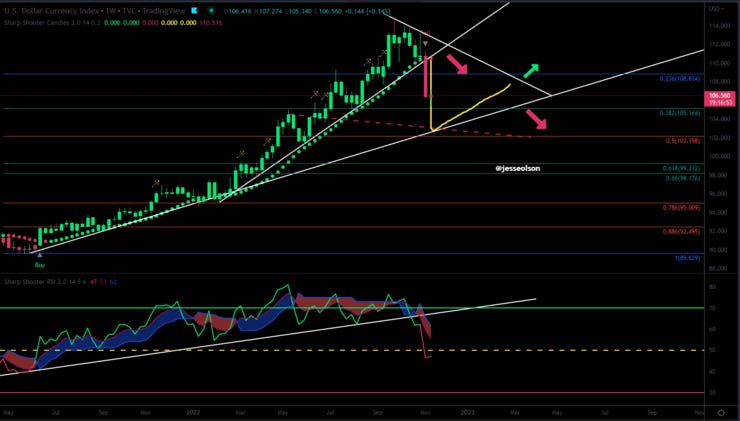Image resolution: width=740 pixels, height=421 pixels.
Task: Select the 0.5(102.198) Fibonacci level label
Action: (683, 141)
